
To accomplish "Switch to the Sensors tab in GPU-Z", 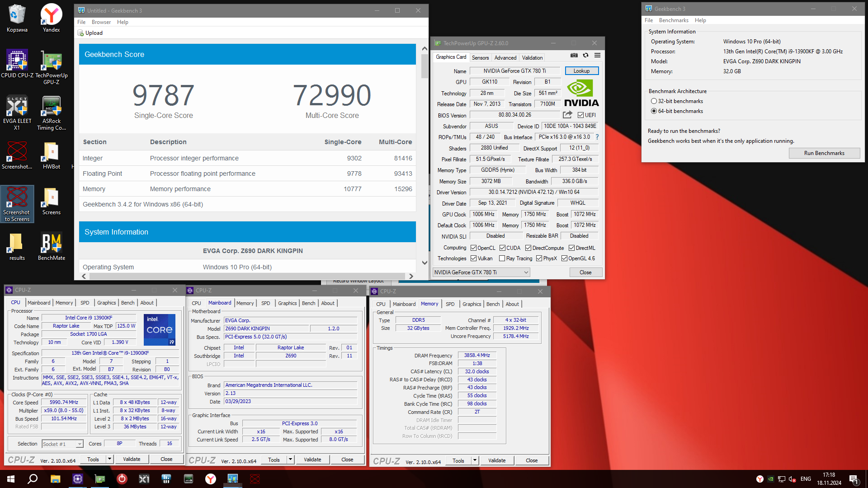I will point(480,58).
